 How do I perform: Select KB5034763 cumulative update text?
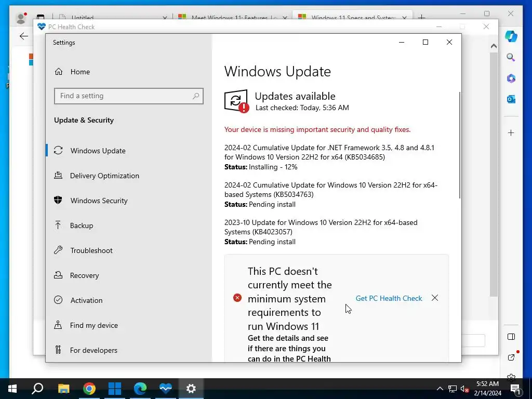(x=331, y=190)
